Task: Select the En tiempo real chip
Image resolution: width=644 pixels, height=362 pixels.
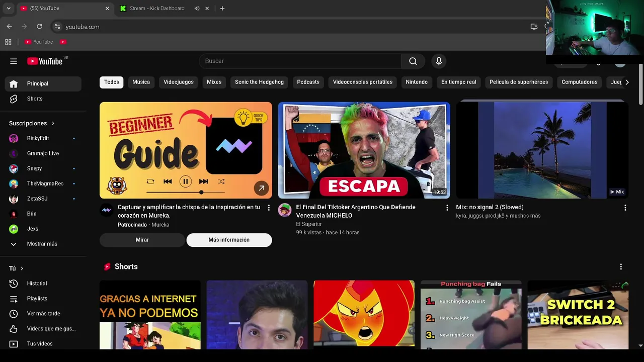Action: [459, 82]
